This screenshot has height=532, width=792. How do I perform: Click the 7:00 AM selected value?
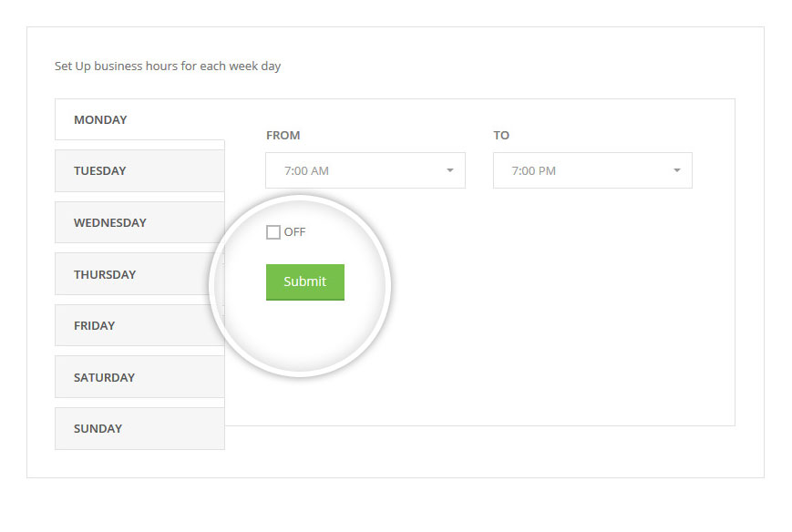click(306, 170)
